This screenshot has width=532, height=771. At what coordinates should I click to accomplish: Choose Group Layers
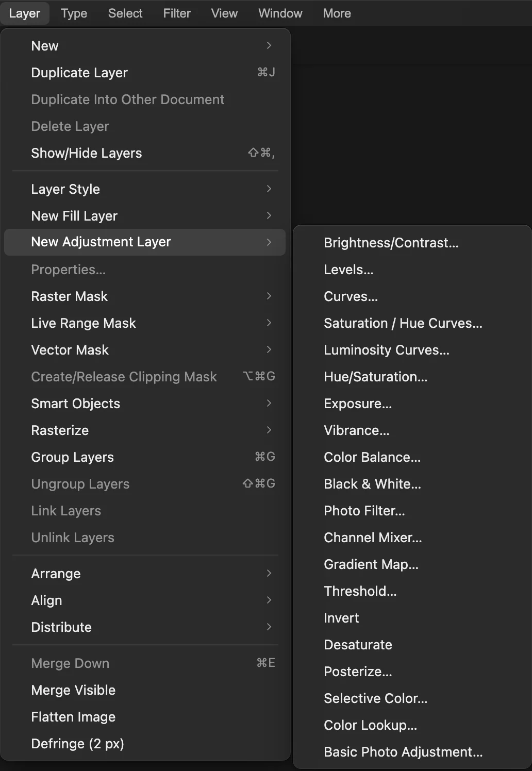click(145, 457)
